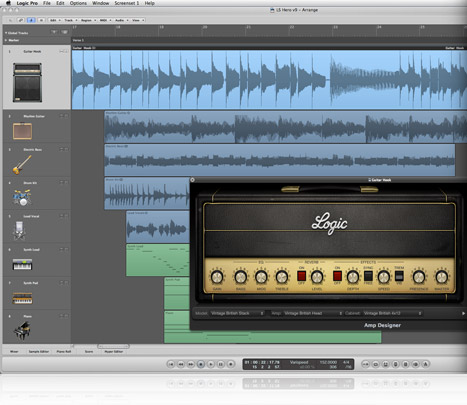Click the Mids EQ knob
The image size is (467, 405).
tap(261, 277)
